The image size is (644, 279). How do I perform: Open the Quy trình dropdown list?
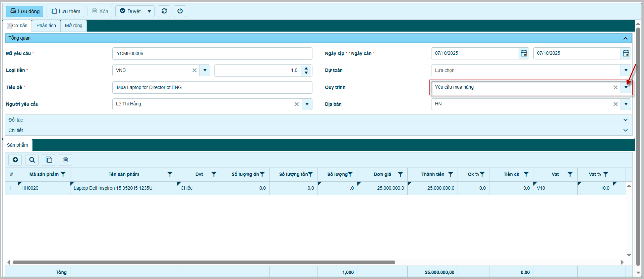pyautogui.click(x=626, y=87)
